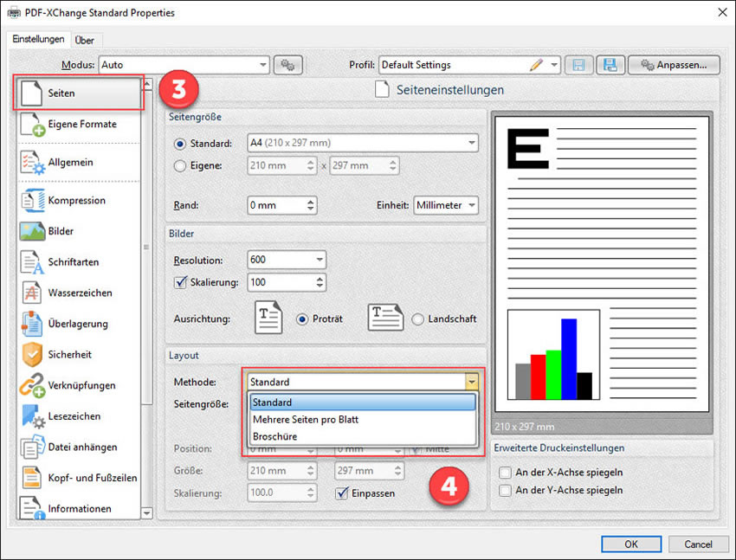Open the Resolution 600 dropdown

pos(287,260)
